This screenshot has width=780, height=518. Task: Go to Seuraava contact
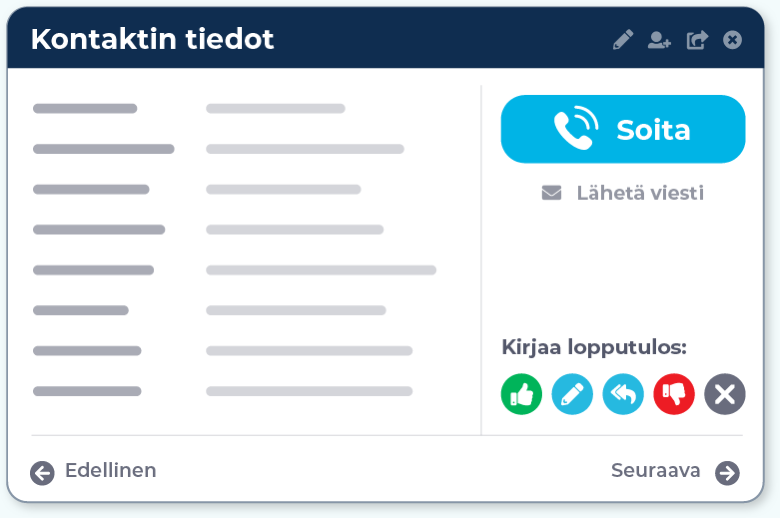click(x=656, y=471)
